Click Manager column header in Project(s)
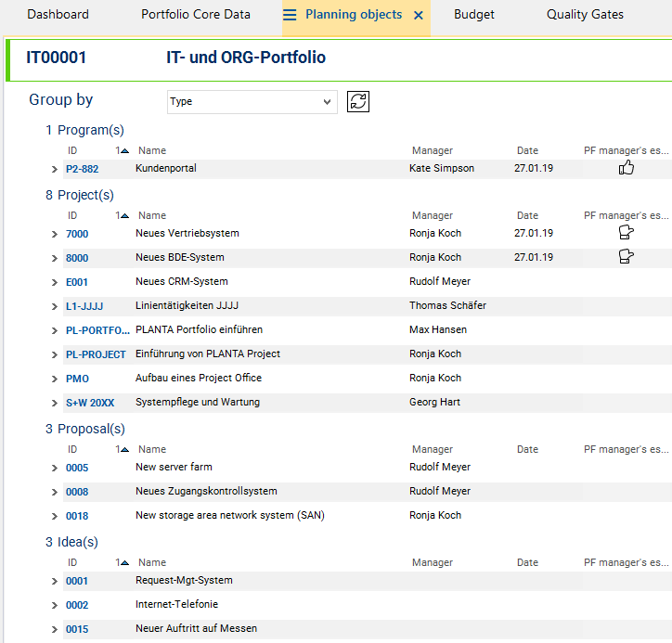Screen dimensions: 672x643 (433, 215)
